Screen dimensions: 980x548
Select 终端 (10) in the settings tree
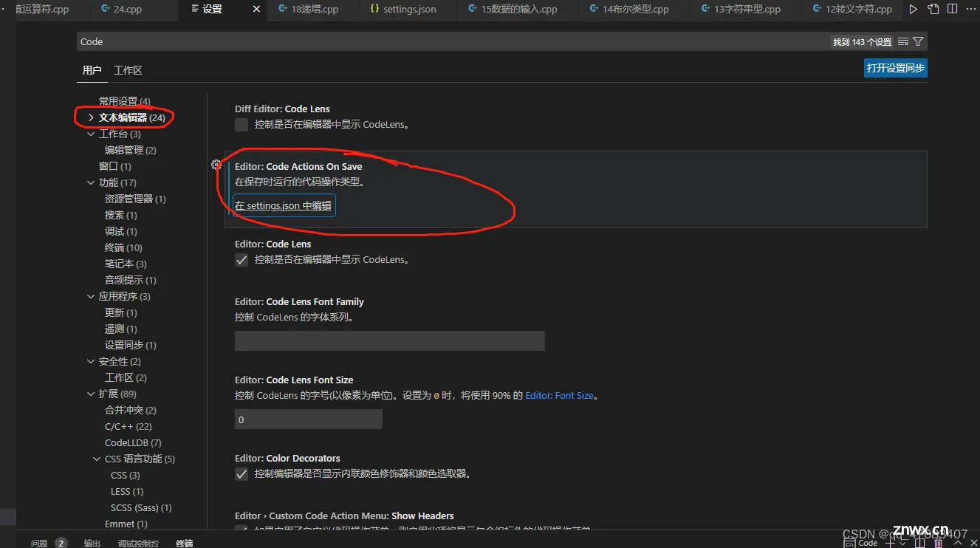click(123, 247)
